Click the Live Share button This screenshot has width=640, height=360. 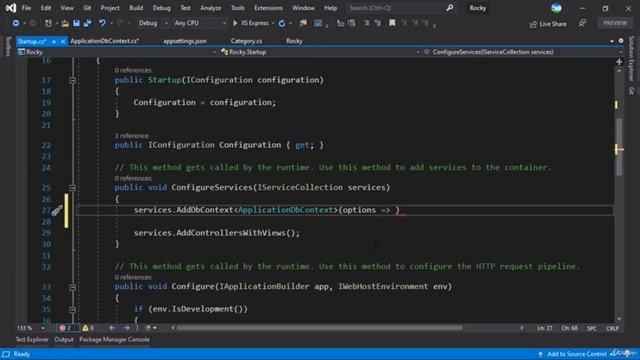548,24
